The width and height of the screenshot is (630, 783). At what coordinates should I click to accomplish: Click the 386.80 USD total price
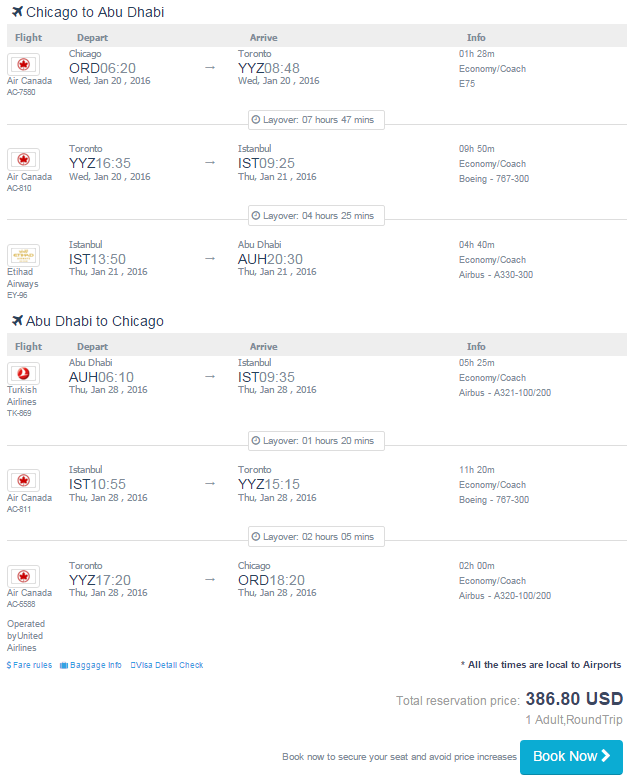(x=574, y=699)
